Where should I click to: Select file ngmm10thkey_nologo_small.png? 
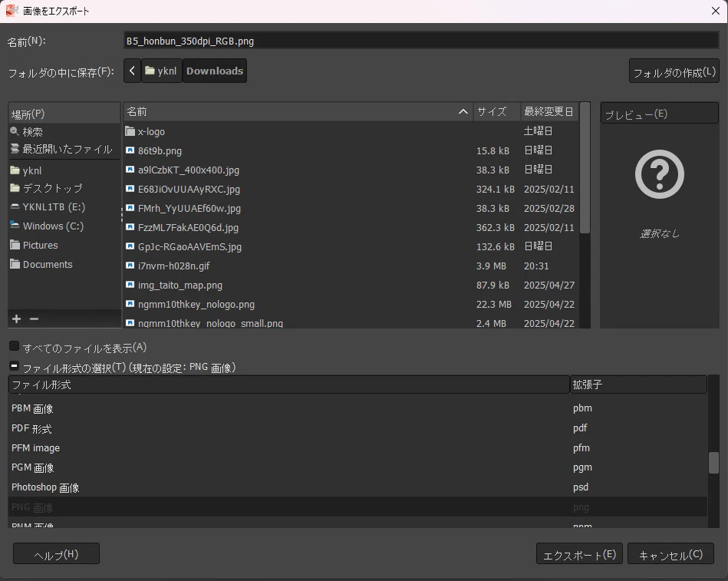tap(351, 323)
